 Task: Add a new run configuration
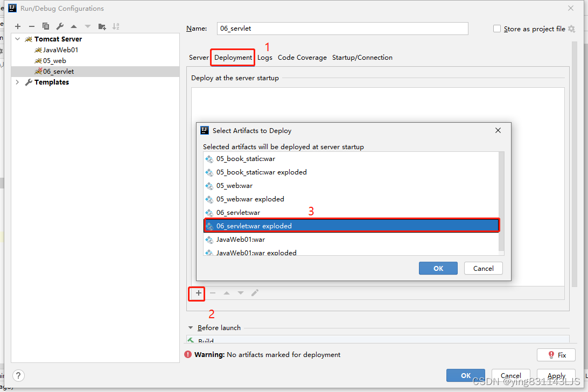point(17,26)
